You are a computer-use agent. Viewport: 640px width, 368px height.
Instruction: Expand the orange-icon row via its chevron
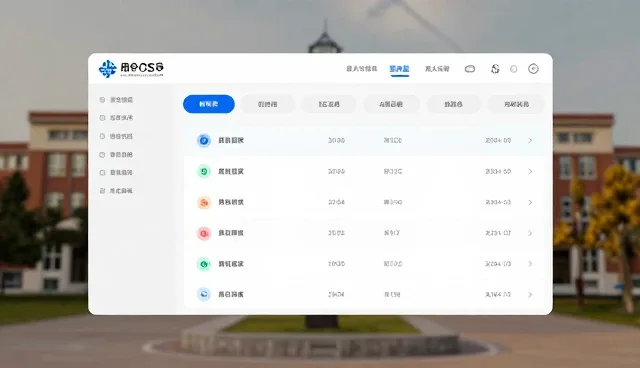(x=530, y=202)
